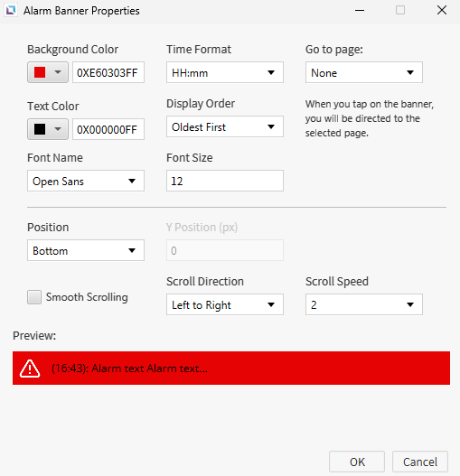Image resolution: width=460 pixels, height=476 pixels.
Task: Click the alarm banner preview text
Action: point(130,369)
